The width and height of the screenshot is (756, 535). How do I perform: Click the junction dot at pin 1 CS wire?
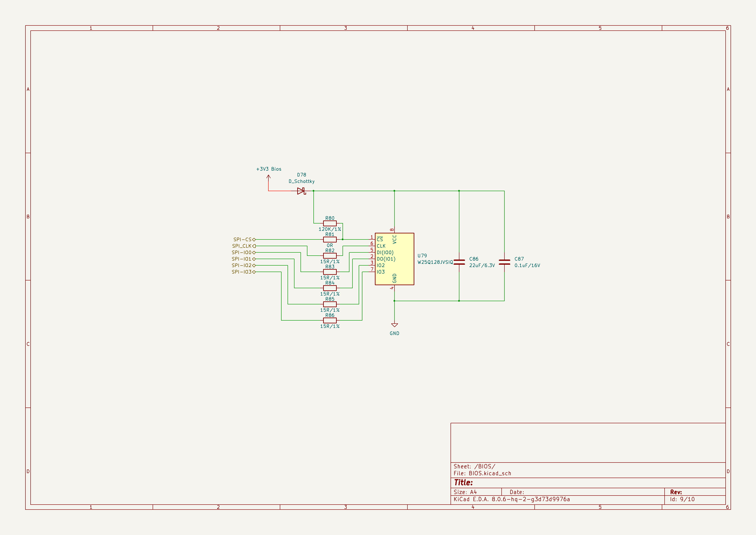343,239
